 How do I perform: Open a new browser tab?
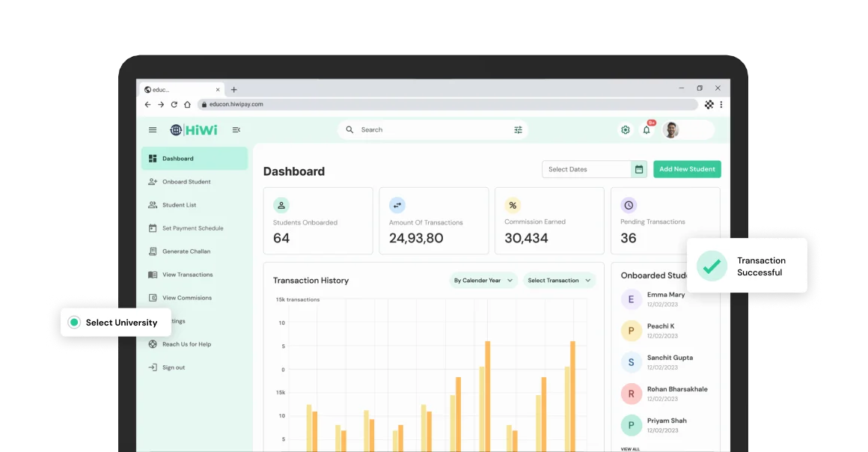[x=233, y=90]
